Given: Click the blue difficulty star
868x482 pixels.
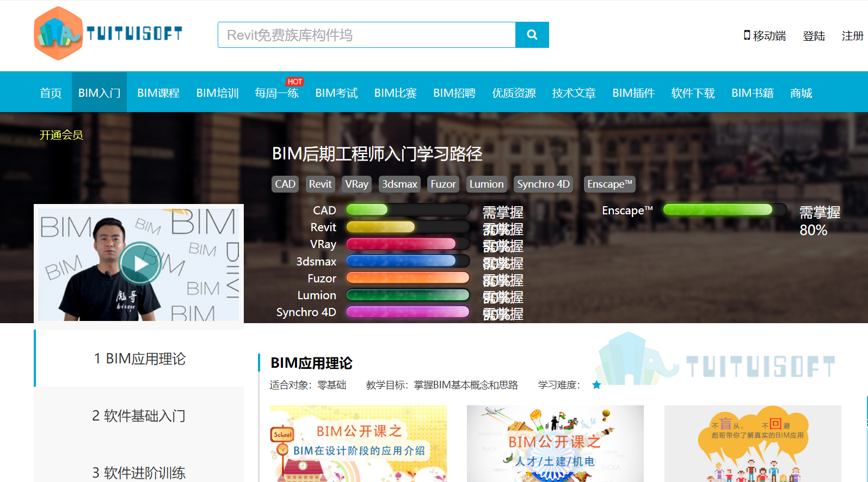Looking at the screenshot, I should pyautogui.click(x=596, y=385).
